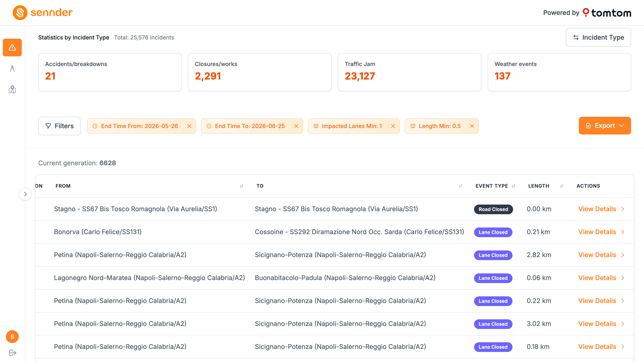View Details for Stagno Road Closed row

click(x=601, y=209)
